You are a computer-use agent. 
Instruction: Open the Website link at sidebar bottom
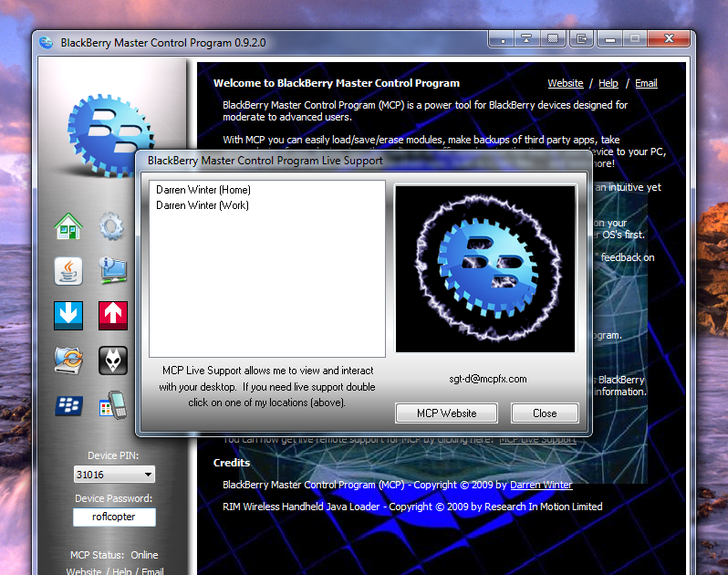click(84, 570)
